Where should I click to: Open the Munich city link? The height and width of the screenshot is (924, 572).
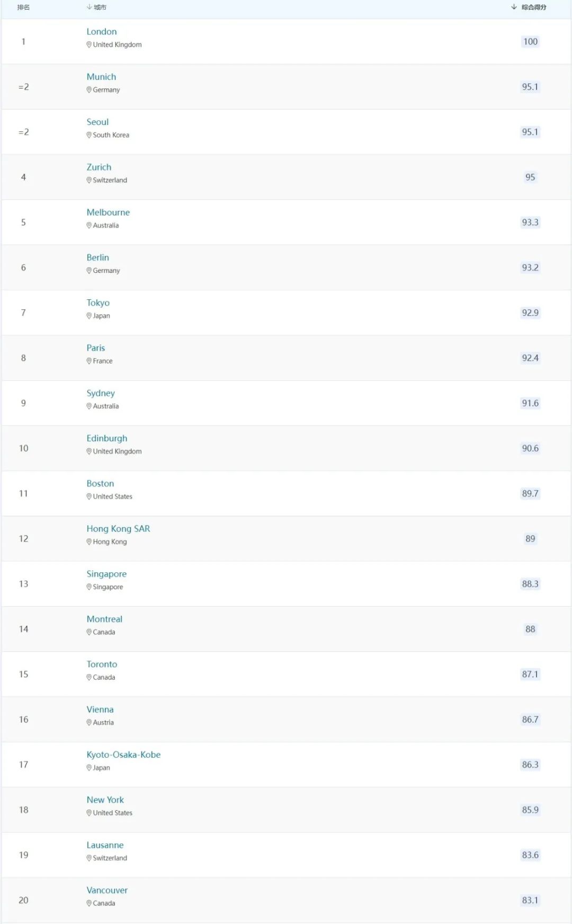101,77
